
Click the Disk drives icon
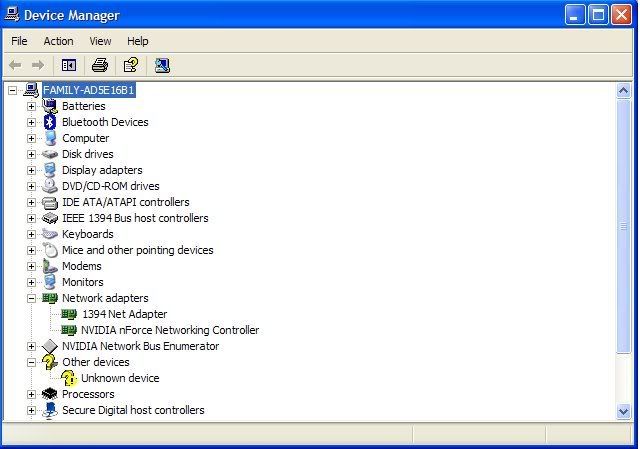[50, 154]
